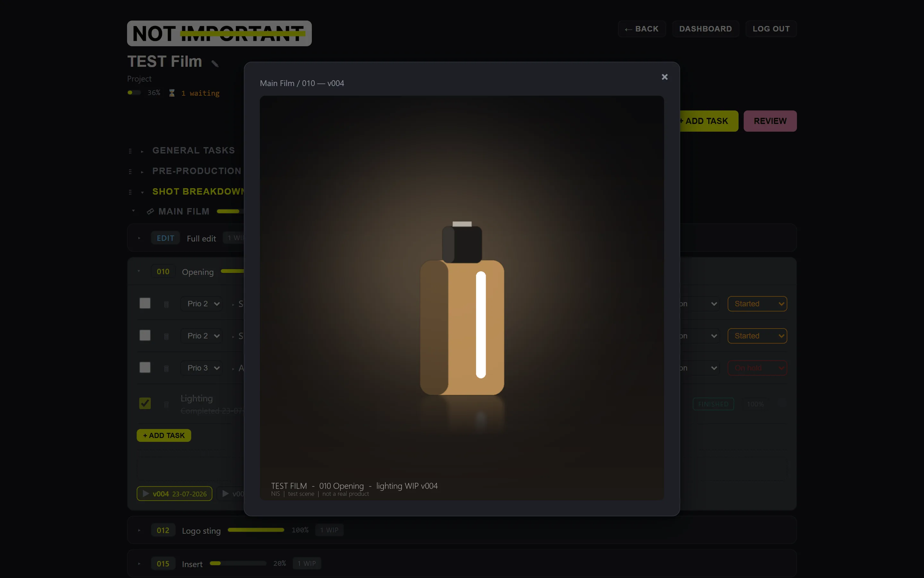The height and width of the screenshot is (578, 924).
Task: Check the first Prio 2 task checkbox
Action: tap(145, 303)
